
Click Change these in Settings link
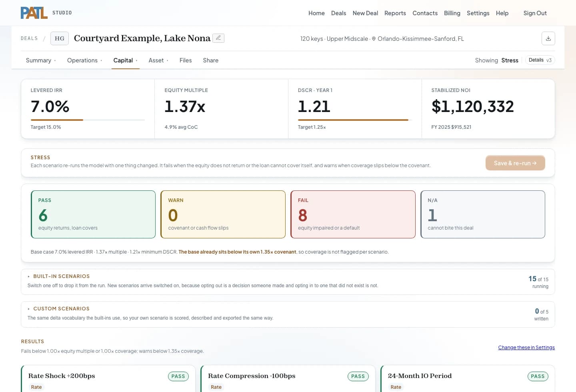[526, 348]
